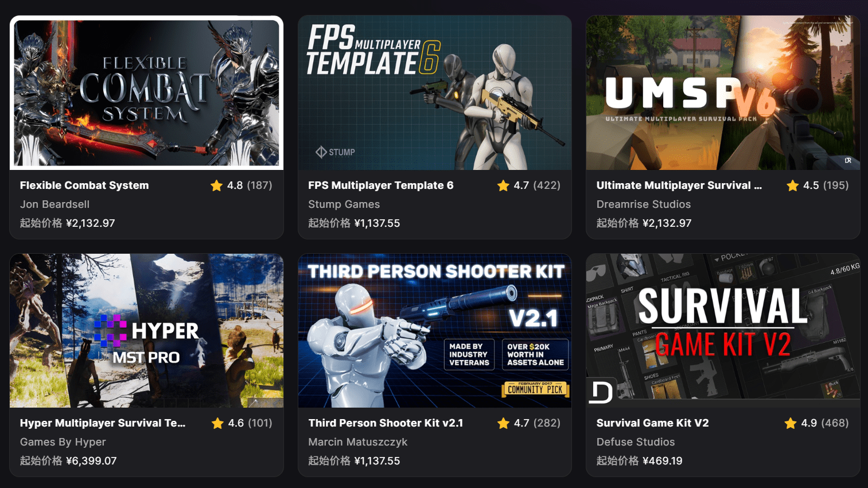
Task: Click the star icon beside 4.7 (282)
Action: click(x=503, y=423)
